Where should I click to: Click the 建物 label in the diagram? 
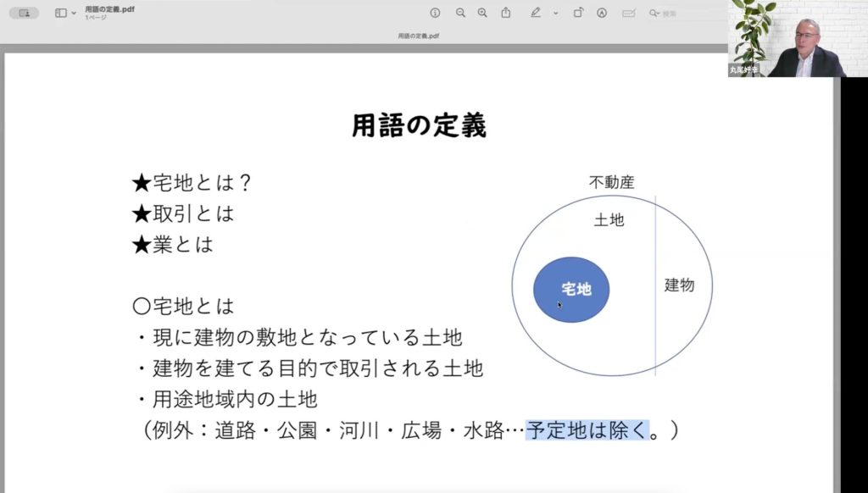pyautogui.click(x=679, y=285)
